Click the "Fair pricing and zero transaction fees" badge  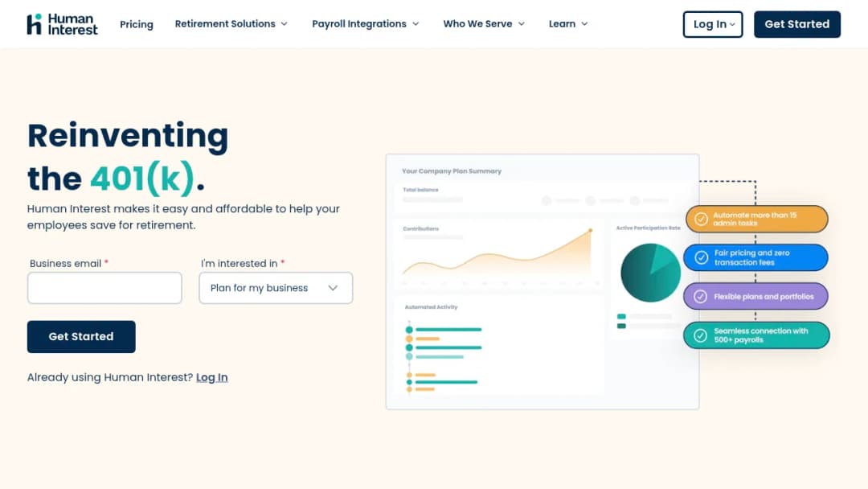[755, 257]
